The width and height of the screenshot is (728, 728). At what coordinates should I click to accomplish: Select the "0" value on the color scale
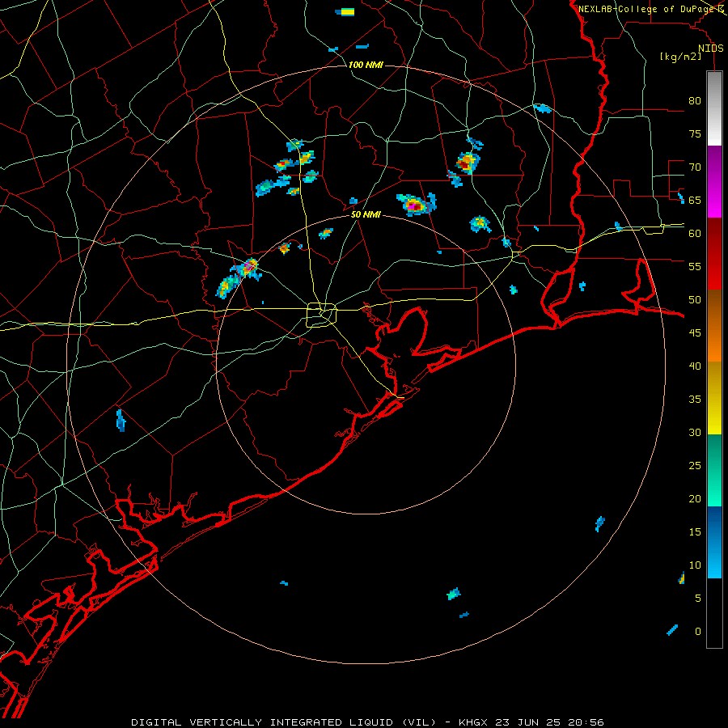coord(698,632)
